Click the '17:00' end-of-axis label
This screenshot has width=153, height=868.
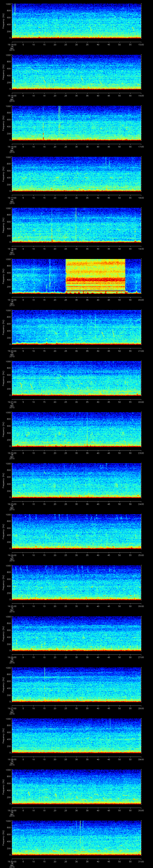click(x=141, y=146)
